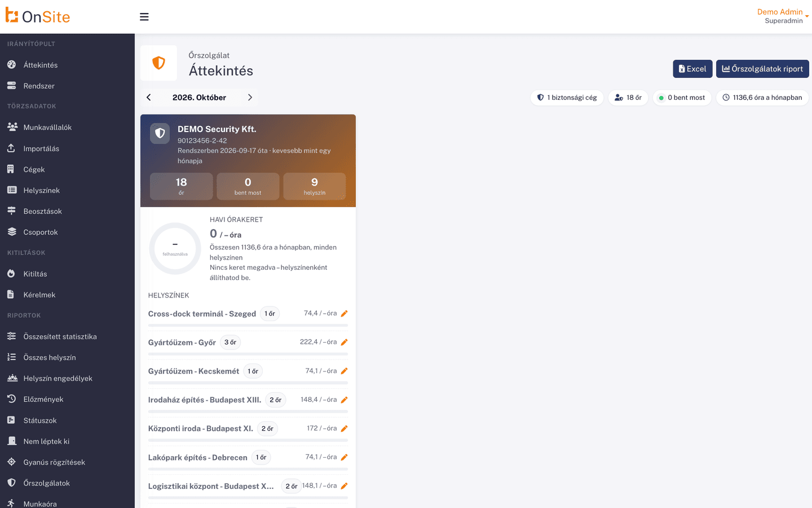Open Őrszolgálatok riport button
This screenshot has width=812, height=508.
click(762, 69)
